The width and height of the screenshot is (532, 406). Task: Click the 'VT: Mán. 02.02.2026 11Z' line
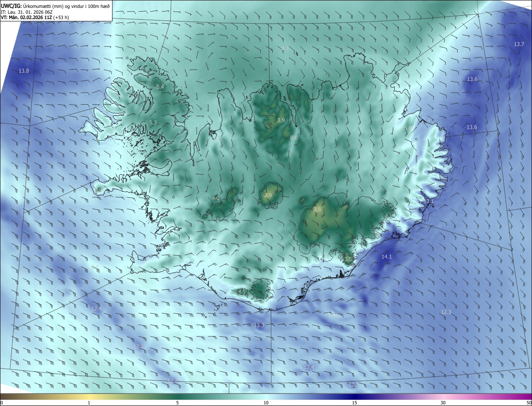[34, 17]
